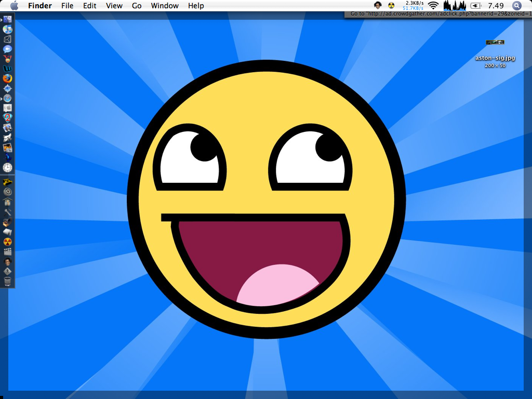Screen dimensions: 532x399
Task: Open the Finder menu
Action: pyautogui.click(x=40, y=6)
